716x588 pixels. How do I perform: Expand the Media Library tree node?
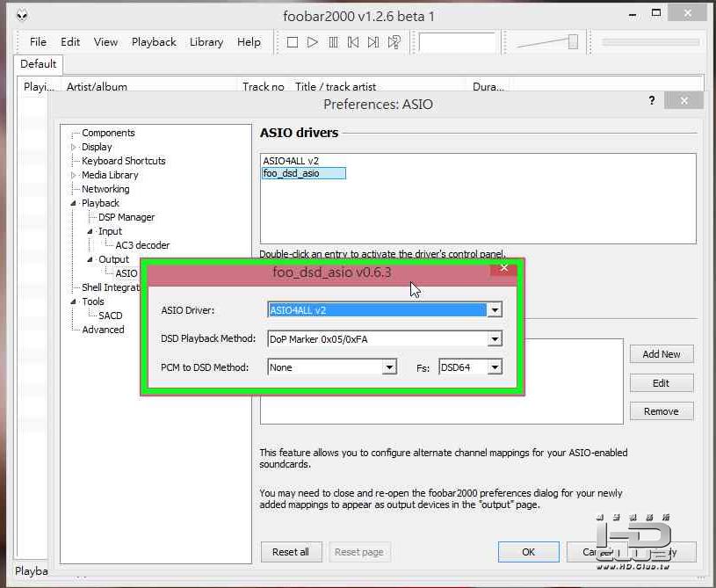(x=74, y=175)
